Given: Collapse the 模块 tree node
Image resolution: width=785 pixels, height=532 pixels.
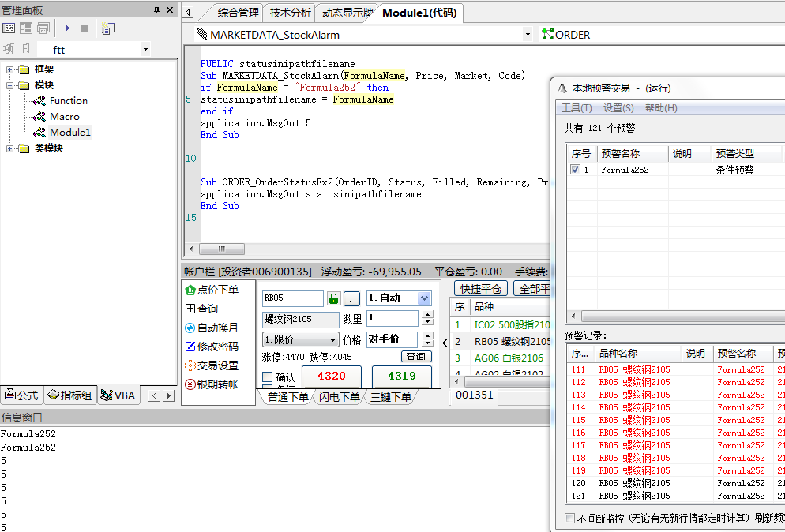Looking at the screenshot, I should pos(9,85).
